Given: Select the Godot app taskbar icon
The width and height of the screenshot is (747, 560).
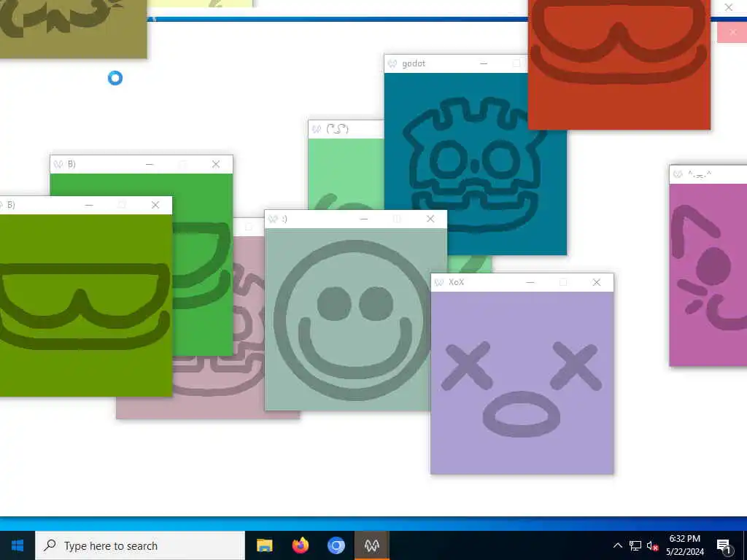Looking at the screenshot, I should tap(371, 545).
